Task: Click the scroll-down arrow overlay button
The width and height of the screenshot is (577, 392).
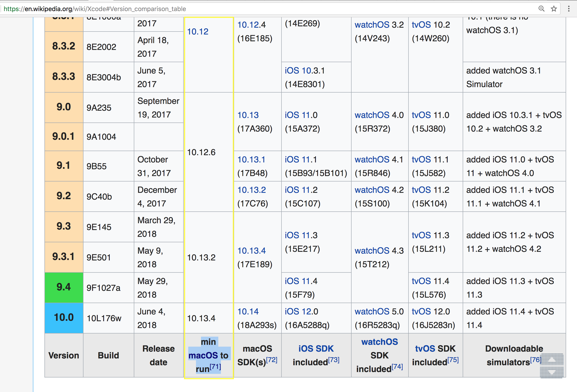Action: 551,372
